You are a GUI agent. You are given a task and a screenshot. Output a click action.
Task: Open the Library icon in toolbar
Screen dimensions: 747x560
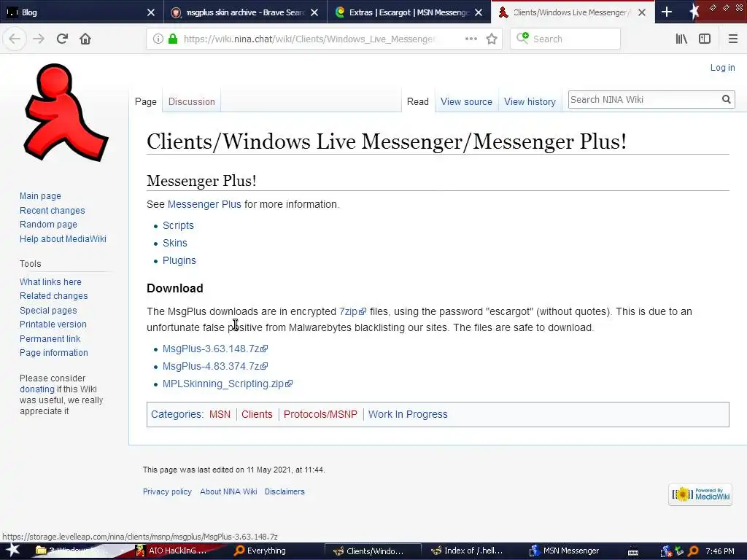681,39
